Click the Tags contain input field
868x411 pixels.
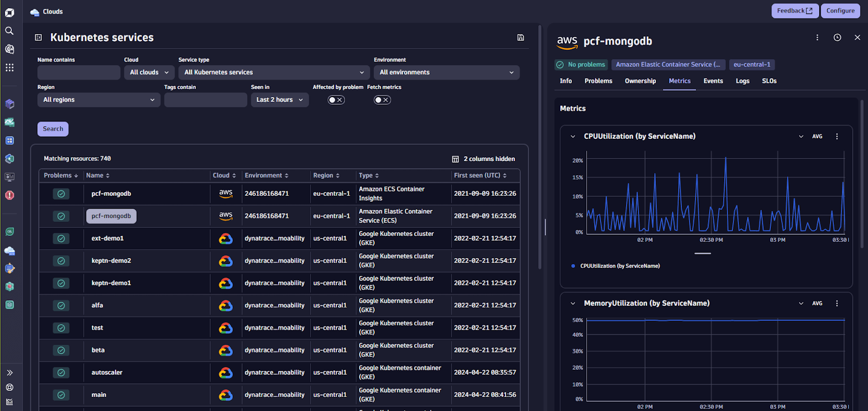pos(206,100)
